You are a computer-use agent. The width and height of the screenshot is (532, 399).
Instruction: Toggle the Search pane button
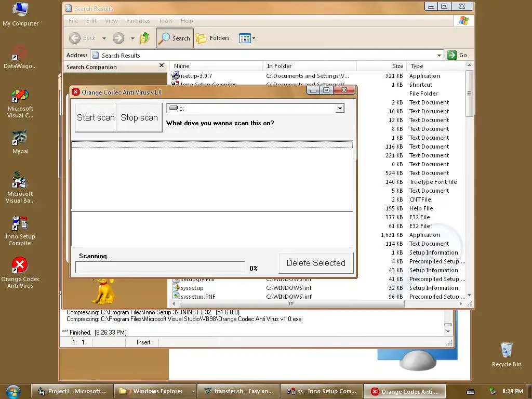(175, 38)
